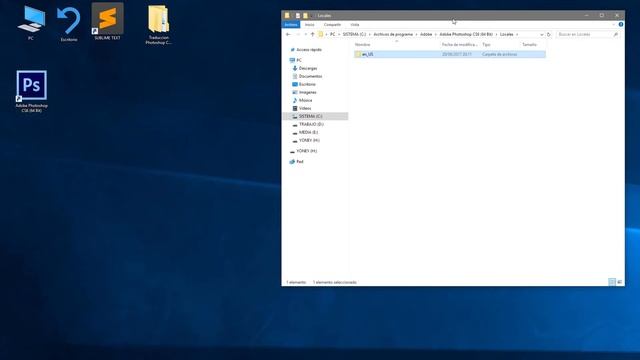Click Archivos de programa in the address path
The height and width of the screenshot is (360, 640).
(393, 34)
